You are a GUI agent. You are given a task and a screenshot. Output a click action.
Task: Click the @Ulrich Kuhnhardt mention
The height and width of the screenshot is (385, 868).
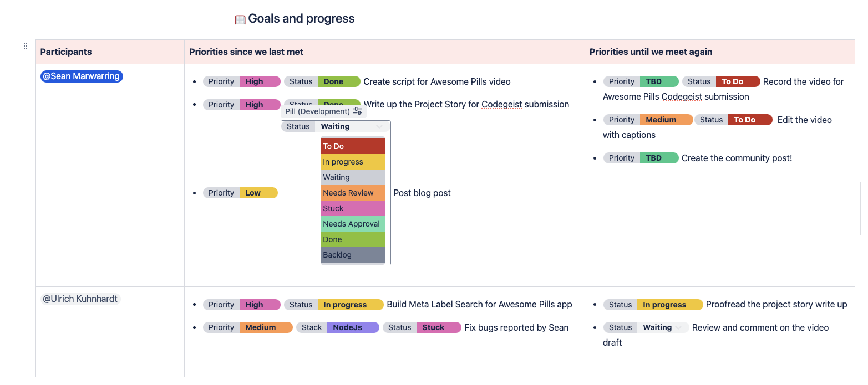point(80,299)
